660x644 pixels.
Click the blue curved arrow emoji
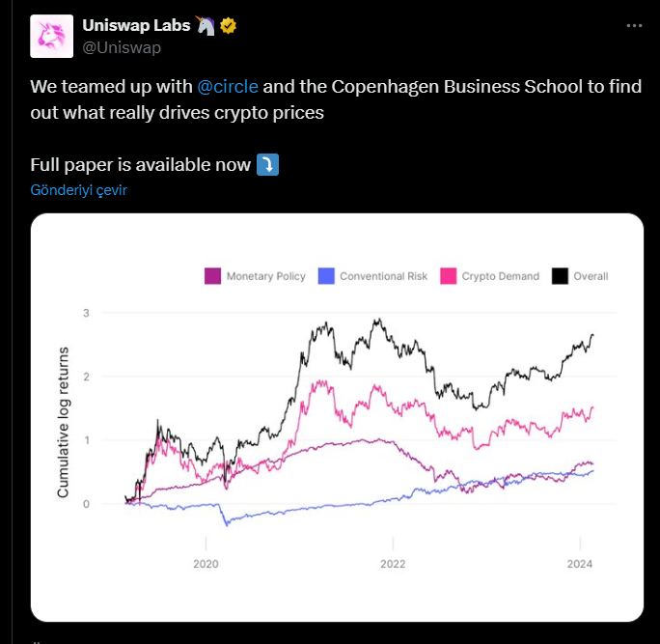pos(267,165)
